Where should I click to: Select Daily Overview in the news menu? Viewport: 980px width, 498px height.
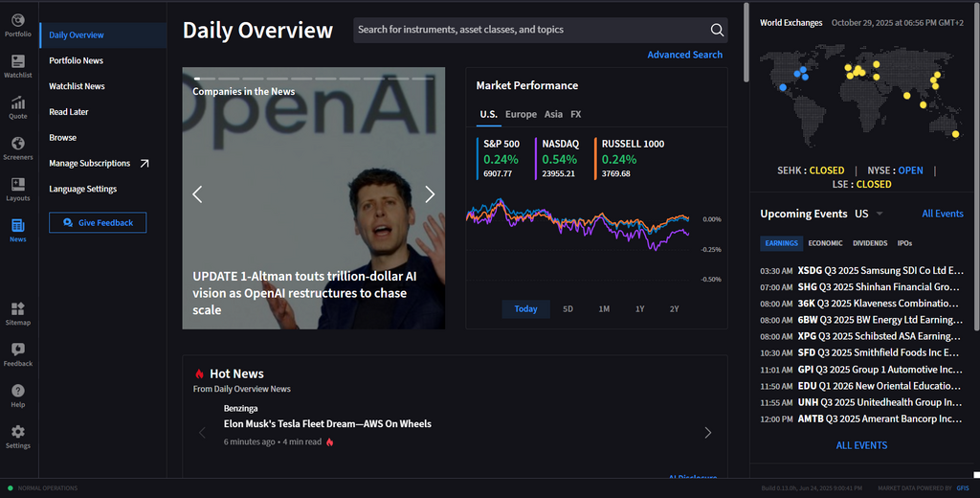103,35
